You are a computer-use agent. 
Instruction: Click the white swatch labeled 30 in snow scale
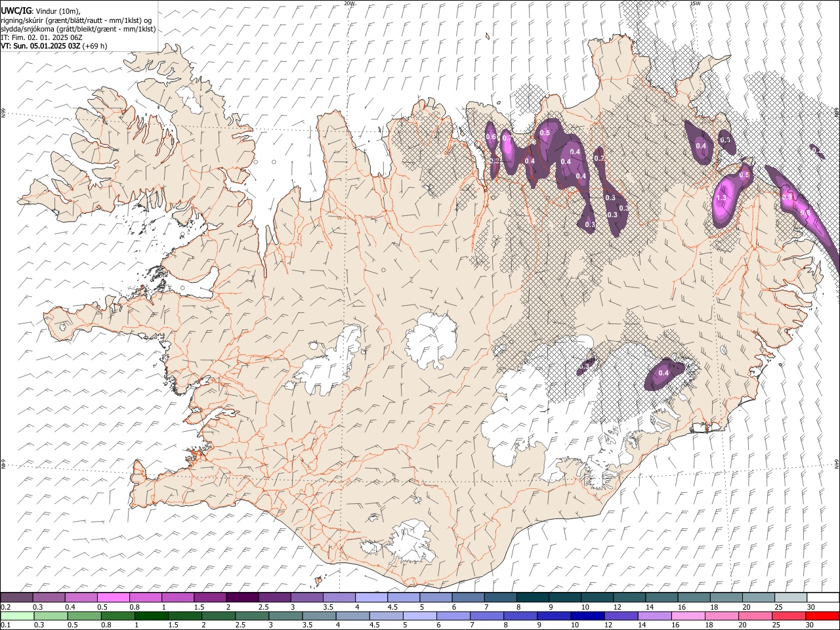824,597
